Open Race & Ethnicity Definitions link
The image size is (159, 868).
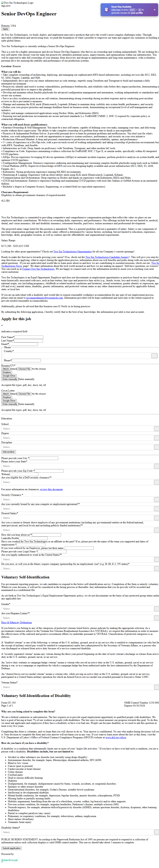(x=17, y=622)
